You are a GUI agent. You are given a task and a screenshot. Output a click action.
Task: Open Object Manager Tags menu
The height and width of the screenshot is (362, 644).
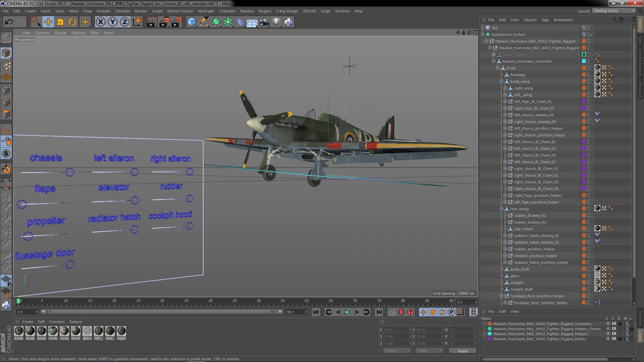(545, 20)
